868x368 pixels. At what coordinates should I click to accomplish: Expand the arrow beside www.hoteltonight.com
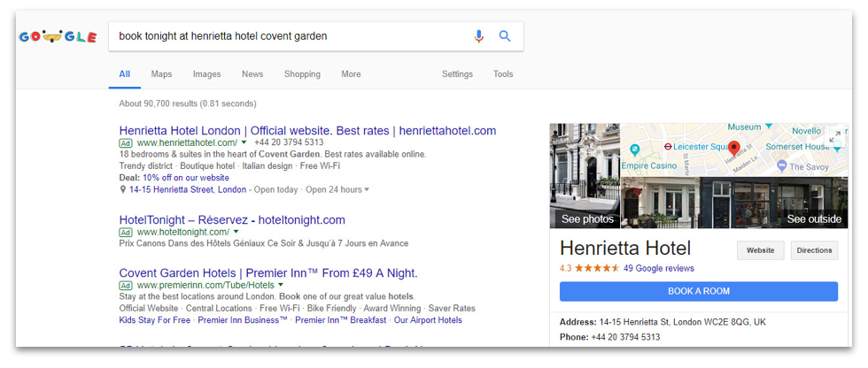236,232
